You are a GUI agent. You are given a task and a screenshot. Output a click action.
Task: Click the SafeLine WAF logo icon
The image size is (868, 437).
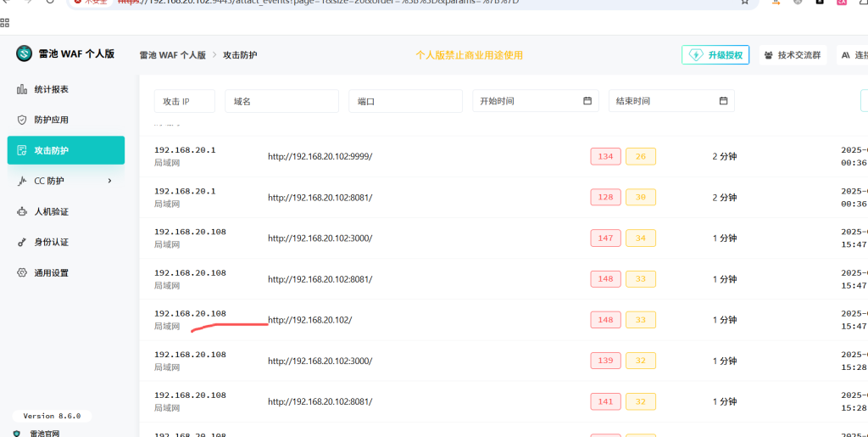click(x=24, y=54)
